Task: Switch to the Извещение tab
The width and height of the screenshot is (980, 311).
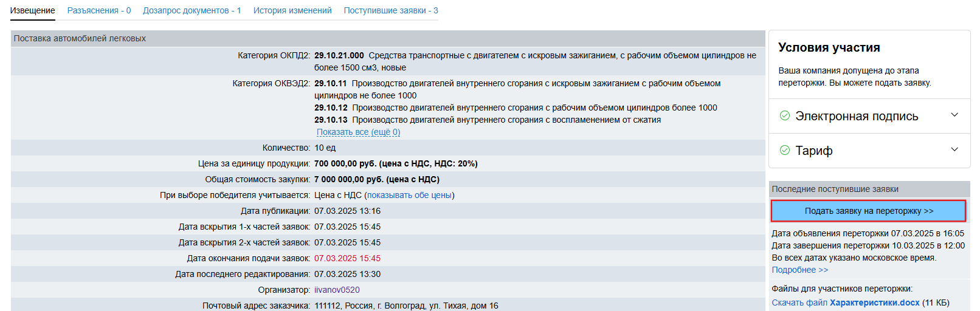Action: pos(33,10)
